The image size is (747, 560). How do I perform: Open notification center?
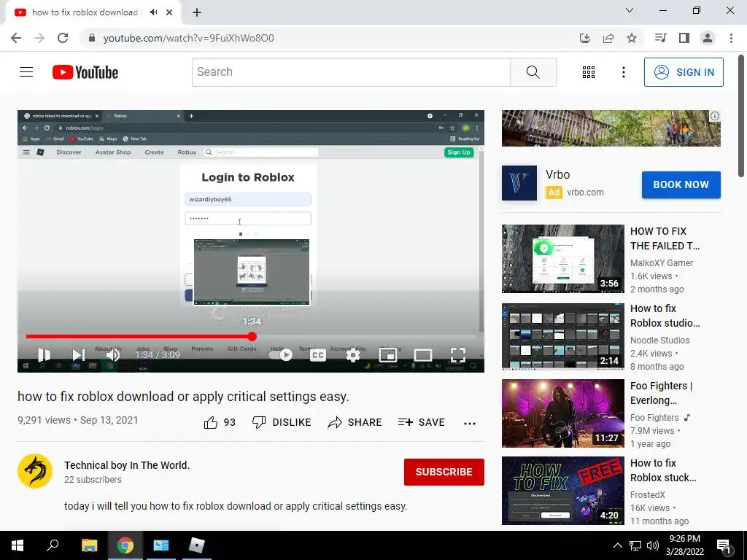point(724,545)
